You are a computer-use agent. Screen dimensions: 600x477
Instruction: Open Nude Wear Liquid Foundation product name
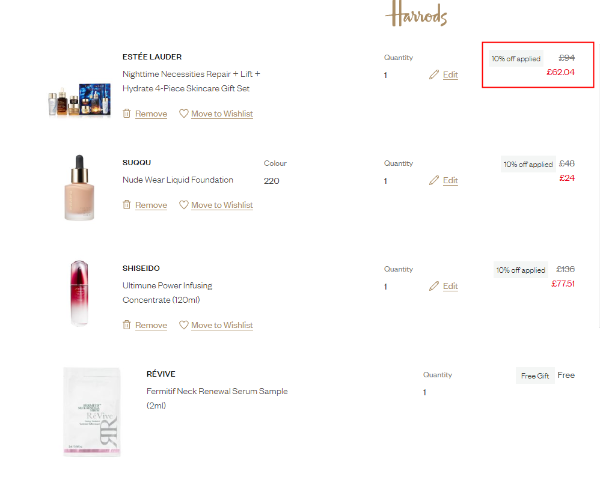(x=178, y=180)
